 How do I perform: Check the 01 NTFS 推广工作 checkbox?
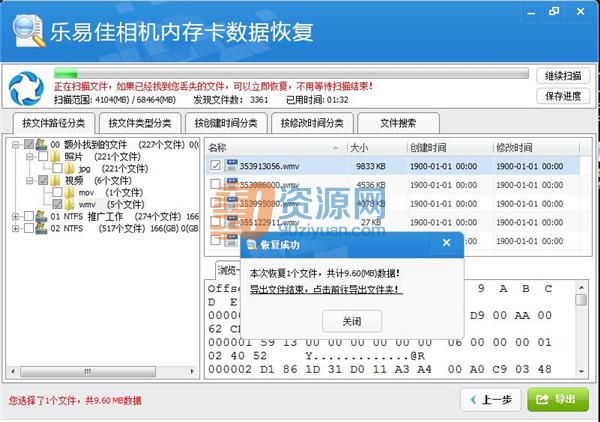click(29, 216)
